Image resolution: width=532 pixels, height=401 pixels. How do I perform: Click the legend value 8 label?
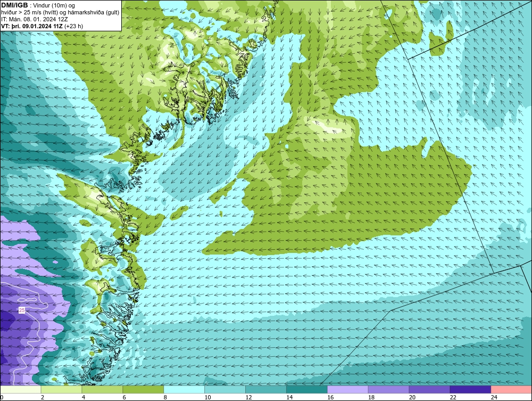click(x=165, y=397)
